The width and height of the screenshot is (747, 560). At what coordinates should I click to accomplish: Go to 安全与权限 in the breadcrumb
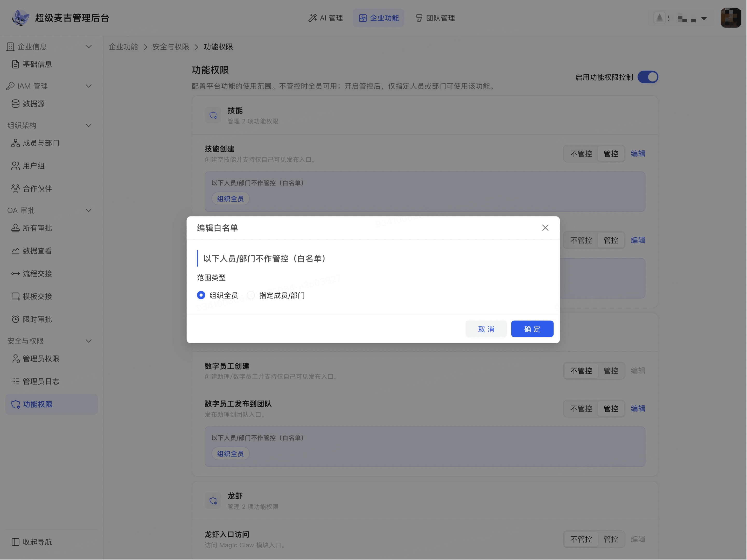point(171,47)
